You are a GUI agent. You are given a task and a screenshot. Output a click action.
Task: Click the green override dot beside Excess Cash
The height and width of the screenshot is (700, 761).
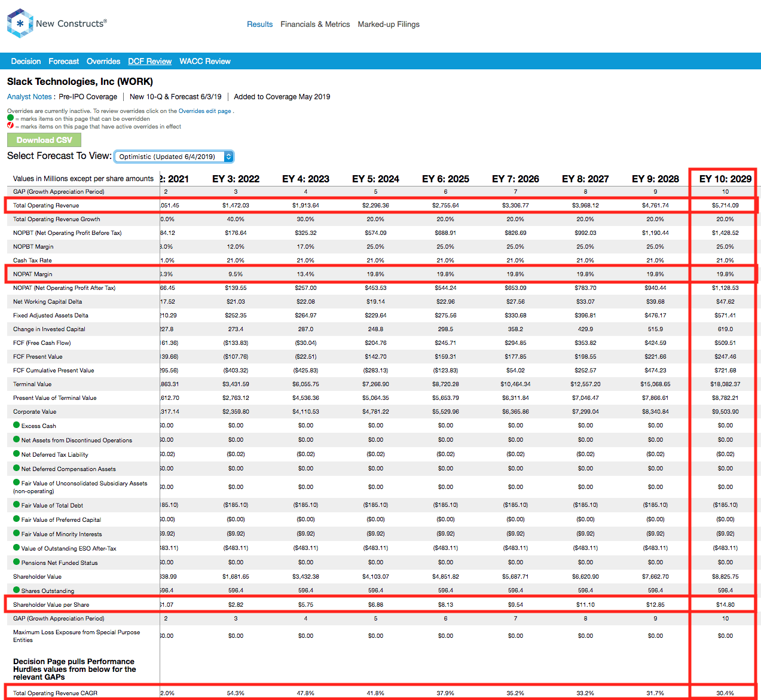17,425
